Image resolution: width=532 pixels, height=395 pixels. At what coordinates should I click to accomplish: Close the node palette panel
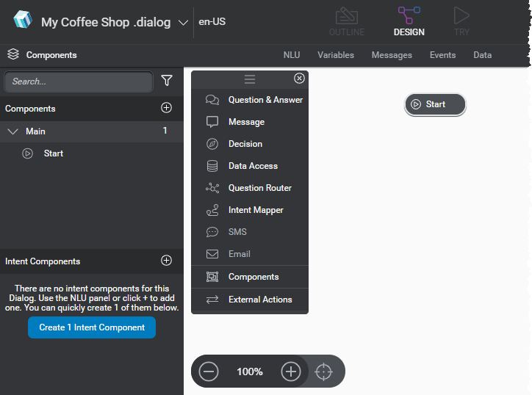pos(299,79)
